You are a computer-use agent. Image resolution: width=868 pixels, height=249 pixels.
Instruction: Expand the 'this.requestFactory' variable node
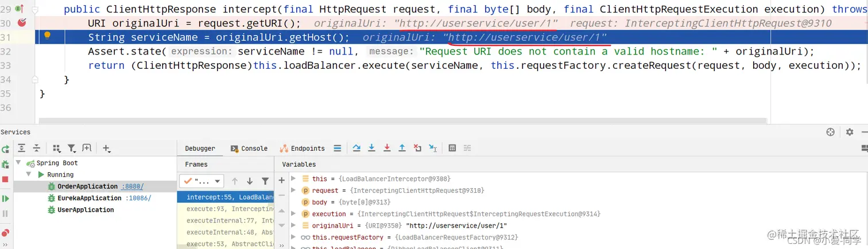pos(293,237)
